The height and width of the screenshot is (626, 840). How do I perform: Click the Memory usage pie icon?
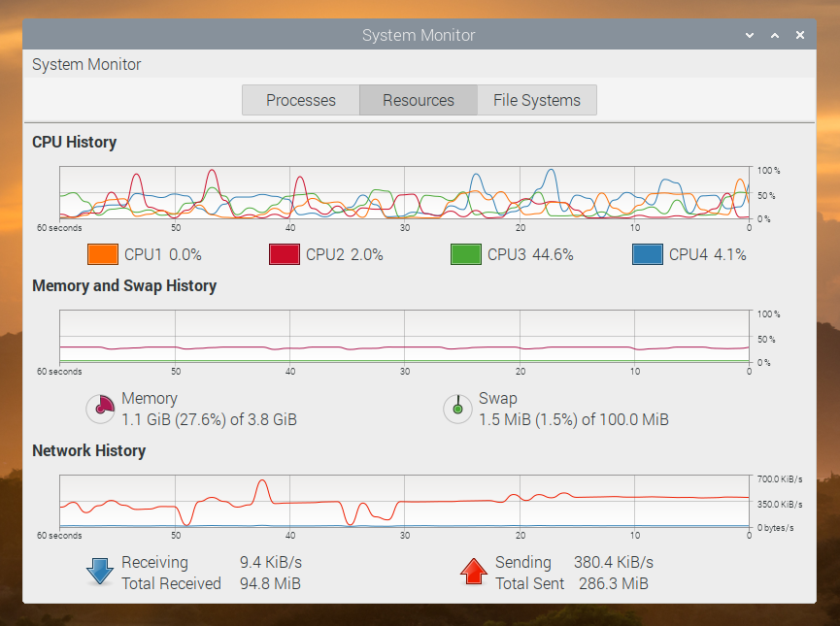100,409
